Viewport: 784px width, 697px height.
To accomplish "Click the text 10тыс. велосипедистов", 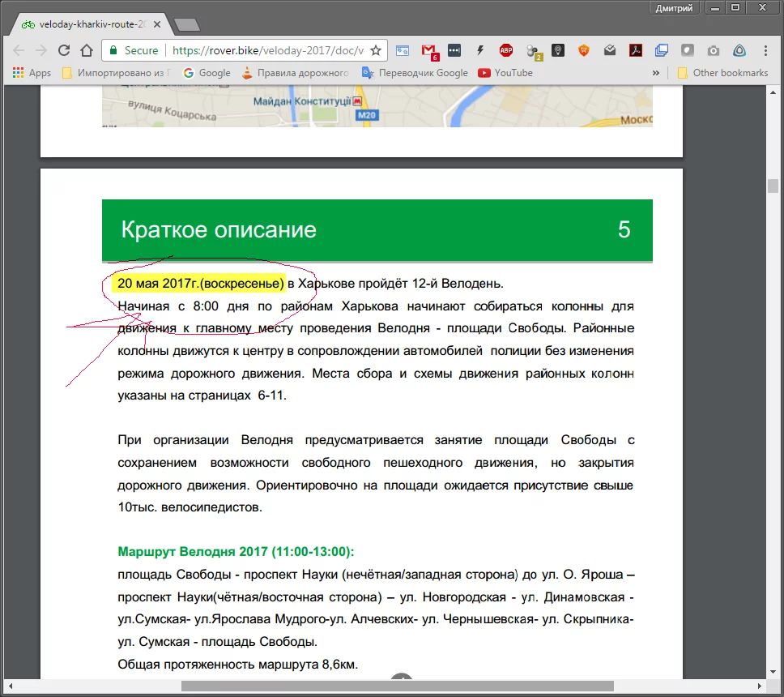I will (x=190, y=507).
